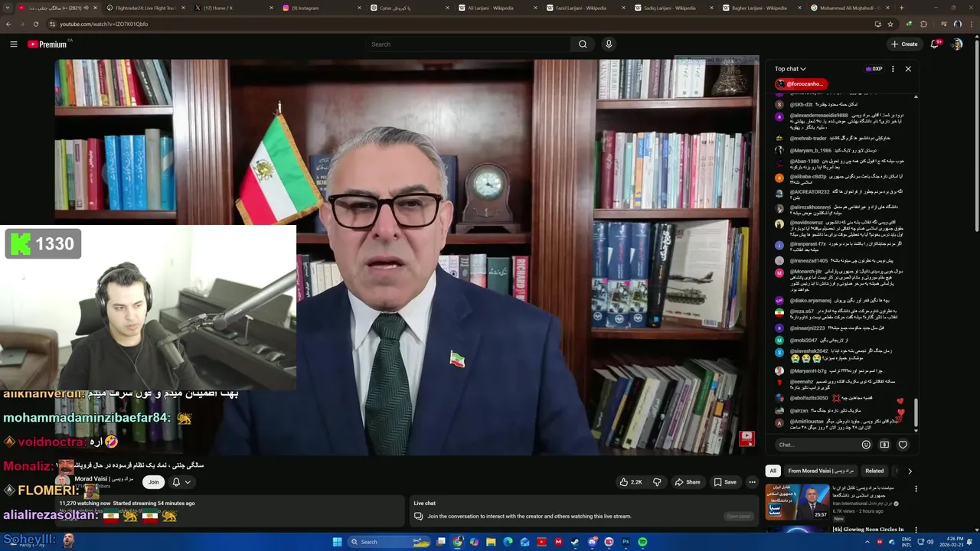Open more actions ellipsis under video
Screen dimensions: 980x551
(x=752, y=482)
